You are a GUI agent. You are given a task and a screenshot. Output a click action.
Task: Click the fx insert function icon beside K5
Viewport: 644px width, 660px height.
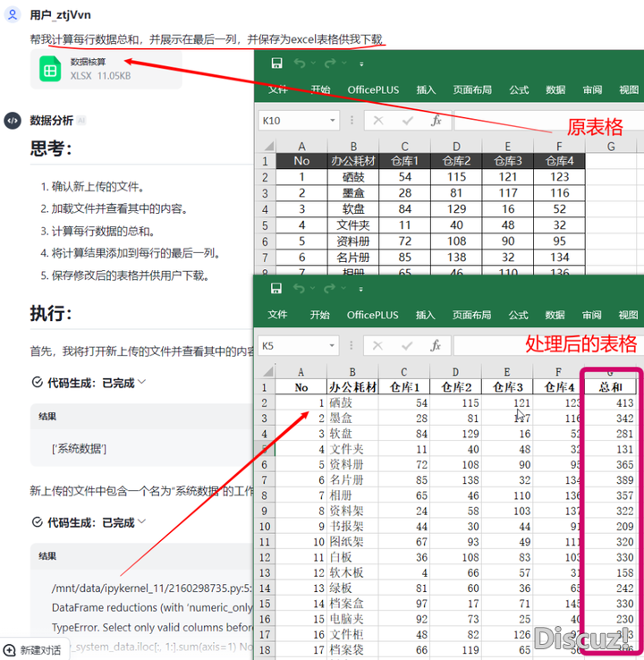(x=436, y=345)
